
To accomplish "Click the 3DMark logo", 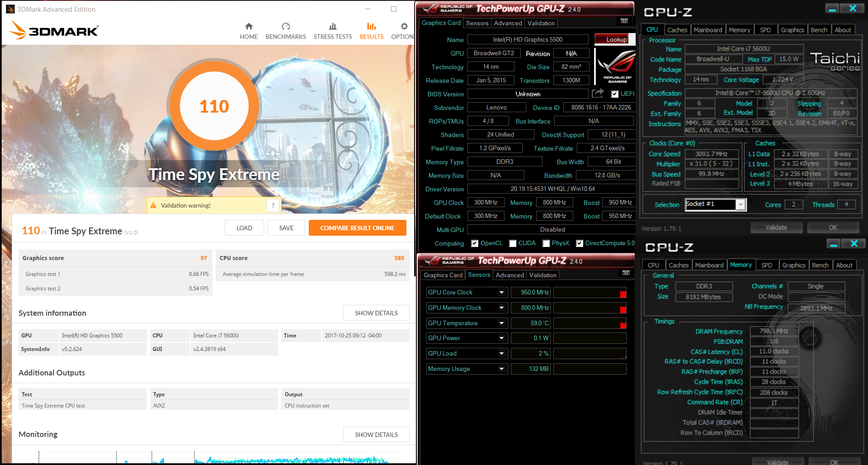I will coord(54,31).
